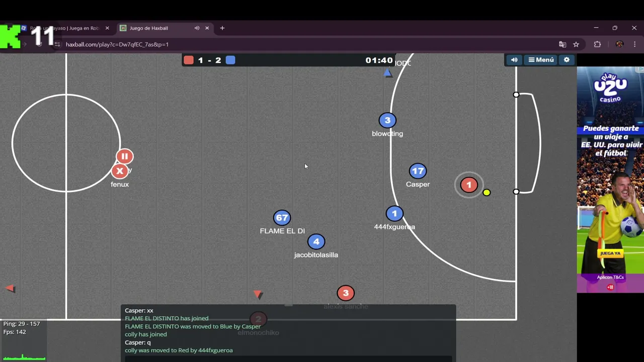Click chat line 'FLAME EL DISTINTO has joined'
This screenshot has width=644, height=362.
tap(167, 318)
